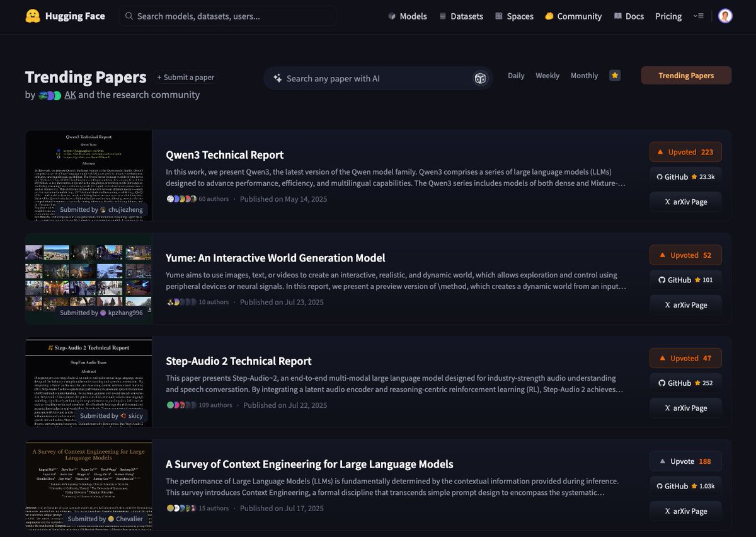The image size is (756, 537).
Task: Focus the Search any paper with AI field
Action: pyautogui.click(x=377, y=78)
